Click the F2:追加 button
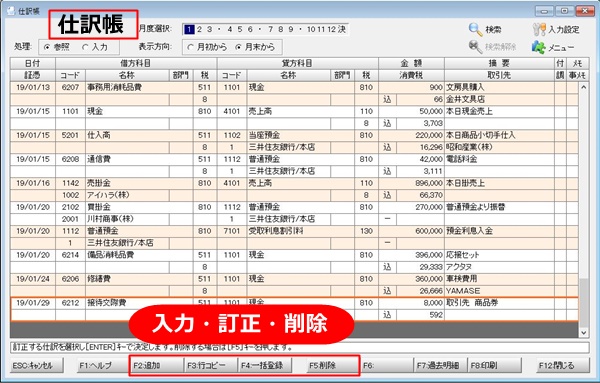The width and height of the screenshot is (600, 383). (157, 365)
